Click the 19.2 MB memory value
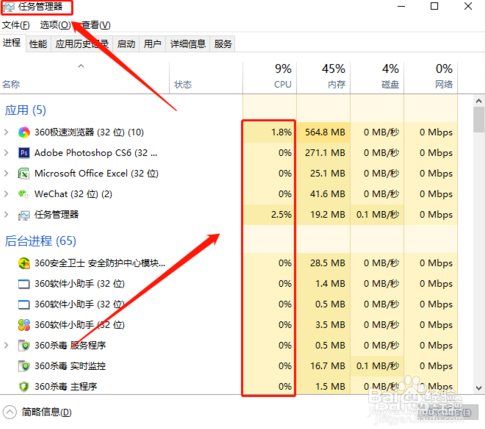The height and width of the screenshot is (429, 485). (x=328, y=214)
